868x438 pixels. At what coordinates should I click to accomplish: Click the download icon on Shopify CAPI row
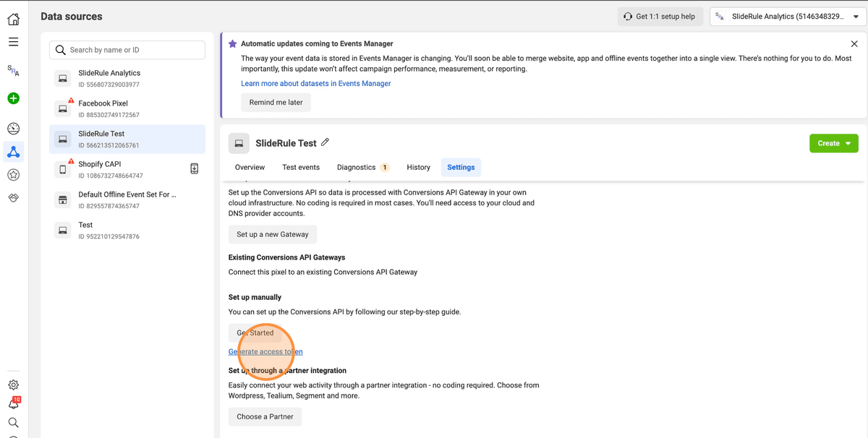click(195, 168)
